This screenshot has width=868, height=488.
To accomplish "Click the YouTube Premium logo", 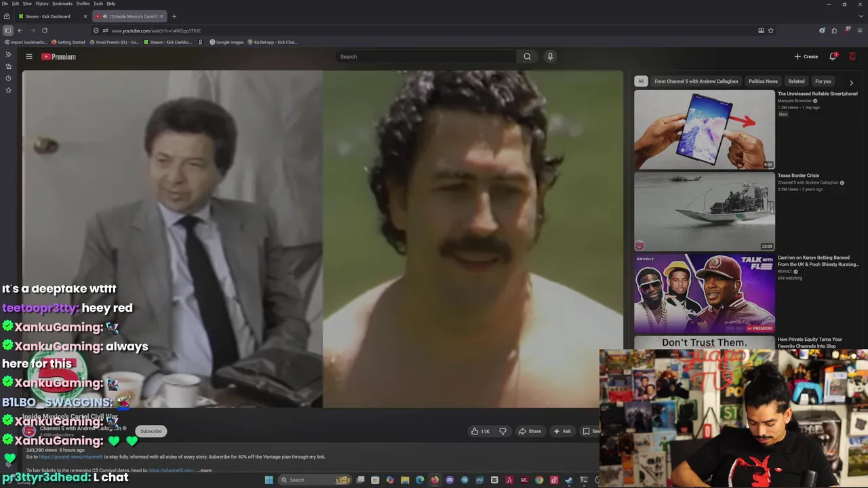I will (58, 57).
